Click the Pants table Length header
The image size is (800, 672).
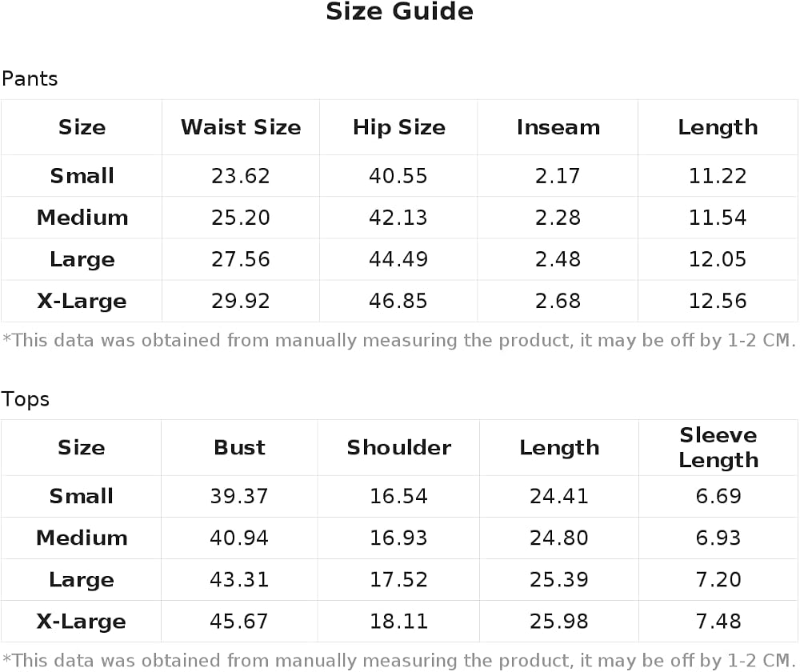718,127
